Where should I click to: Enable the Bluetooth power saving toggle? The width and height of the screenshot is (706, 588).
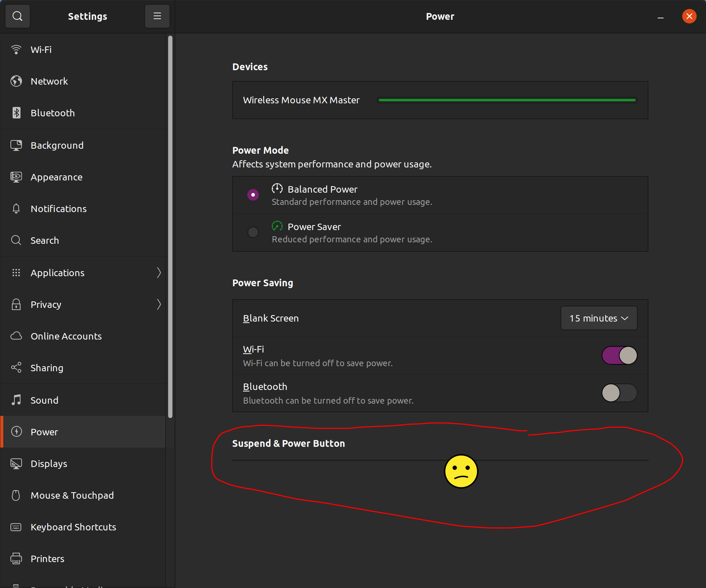(x=619, y=393)
